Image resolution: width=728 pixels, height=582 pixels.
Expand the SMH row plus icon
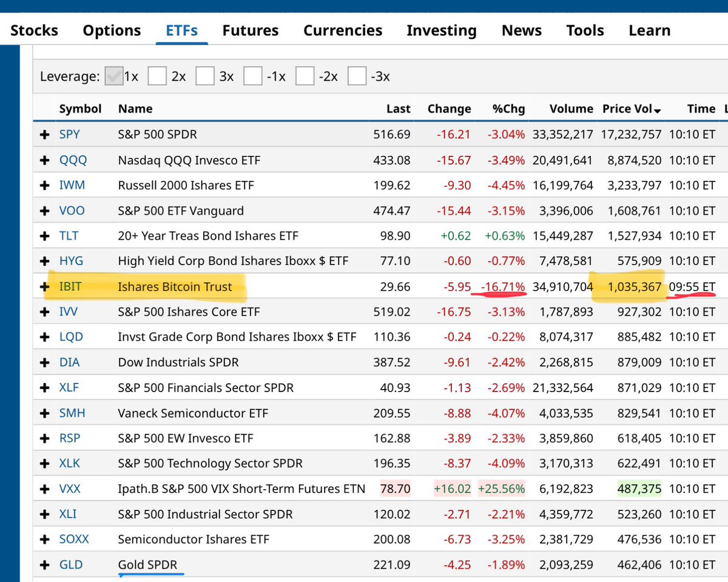pos(44,413)
